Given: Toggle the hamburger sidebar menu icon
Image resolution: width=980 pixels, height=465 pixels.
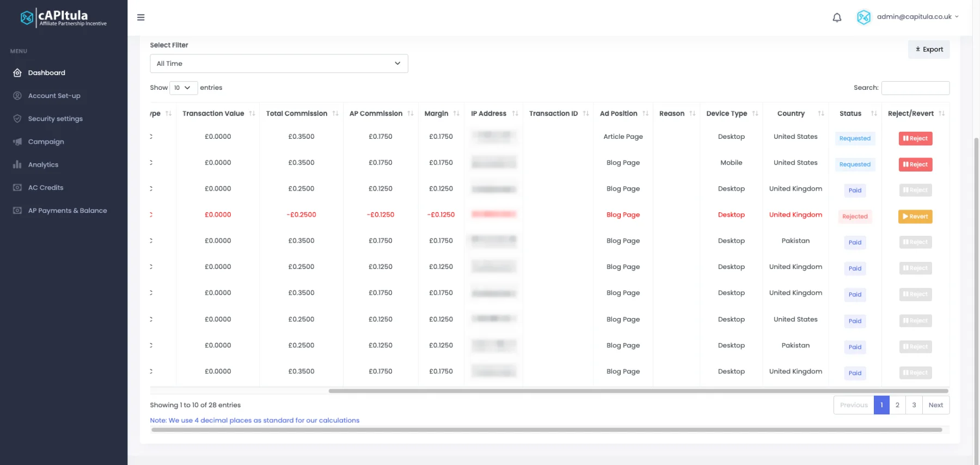Looking at the screenshot, I should [140, 17].
